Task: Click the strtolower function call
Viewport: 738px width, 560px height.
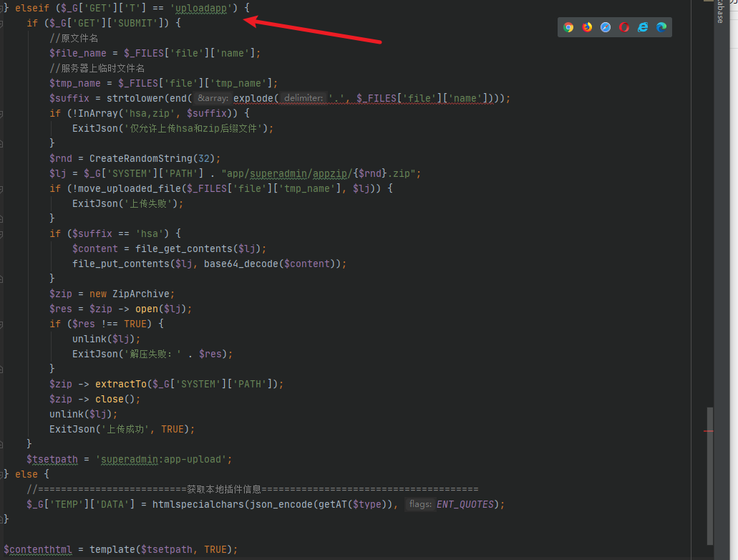Action: [135, 98]
